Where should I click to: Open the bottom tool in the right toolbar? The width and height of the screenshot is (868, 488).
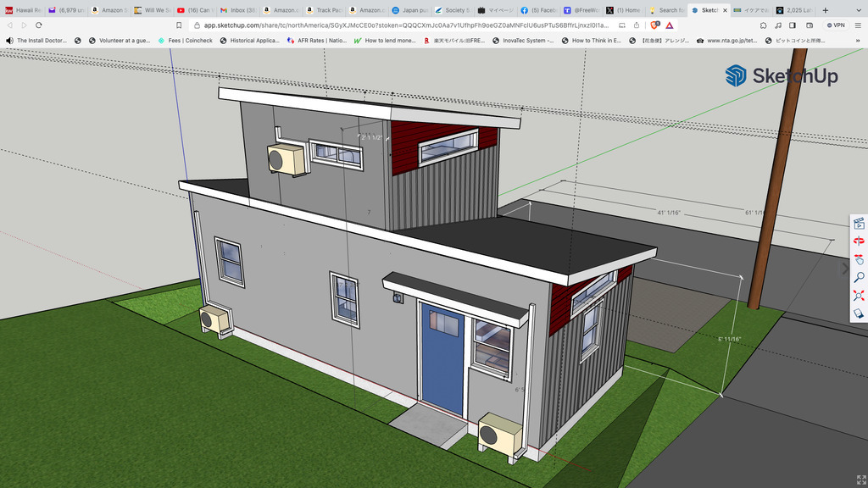pyautogui.click(x=858, y=313)
